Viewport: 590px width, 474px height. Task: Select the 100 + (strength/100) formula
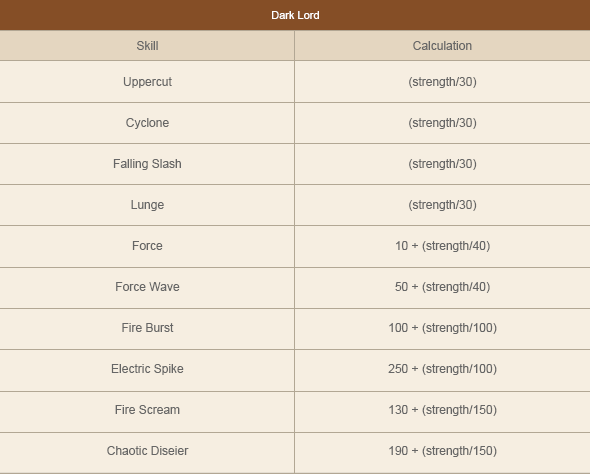pyautogui.click(x=442, y=328)
